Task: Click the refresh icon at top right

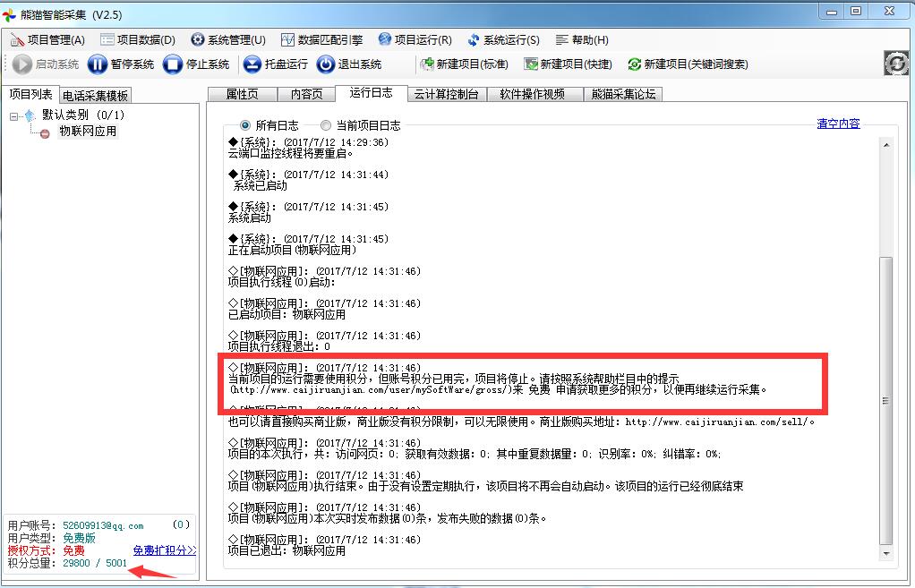Action: click(x=895, y=64)
